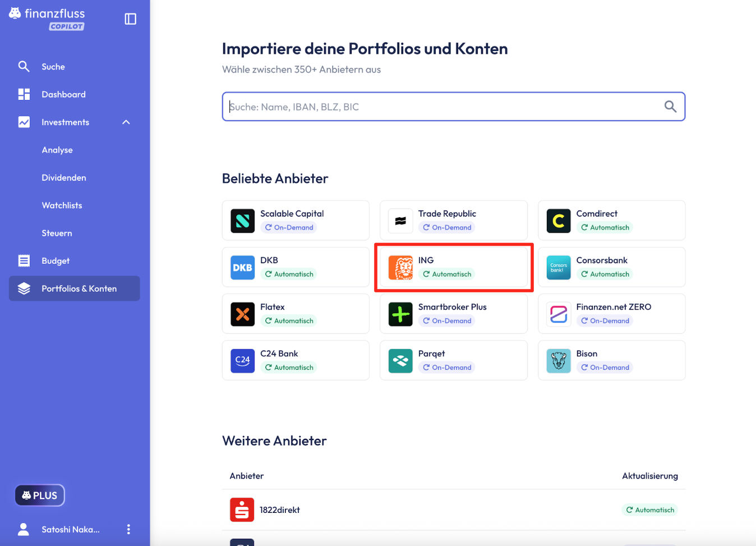
Task: Choose the DKB blue logo
Action: tap(242, 268)
